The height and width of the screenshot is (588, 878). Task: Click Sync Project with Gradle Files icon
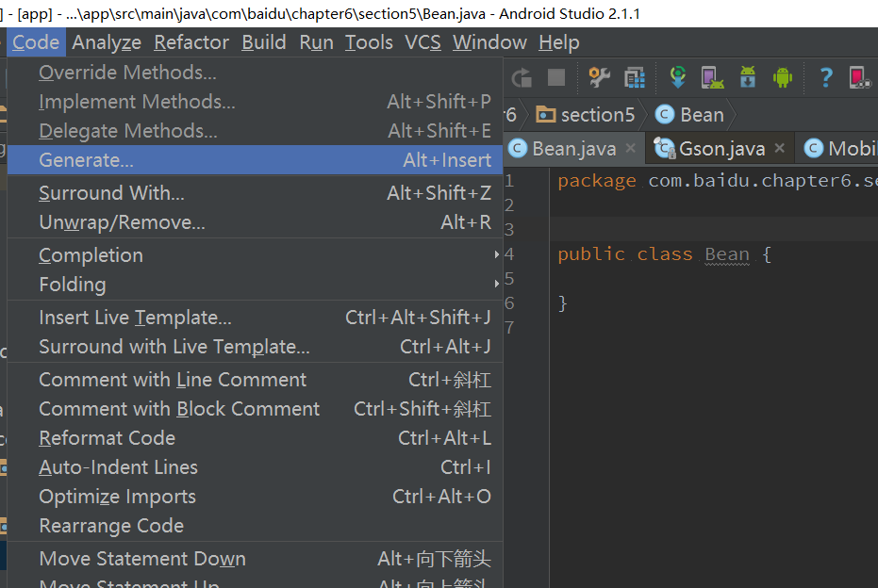pyautogui.click(x=677, y=77)
